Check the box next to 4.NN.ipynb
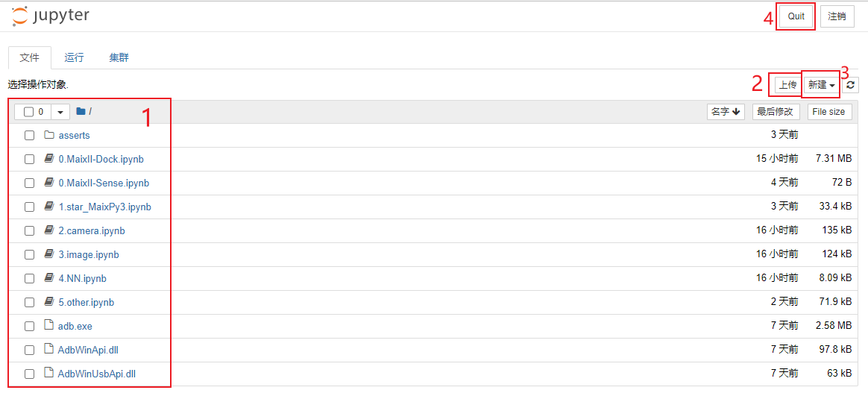The image size is (868, 393). coord(29,278)
